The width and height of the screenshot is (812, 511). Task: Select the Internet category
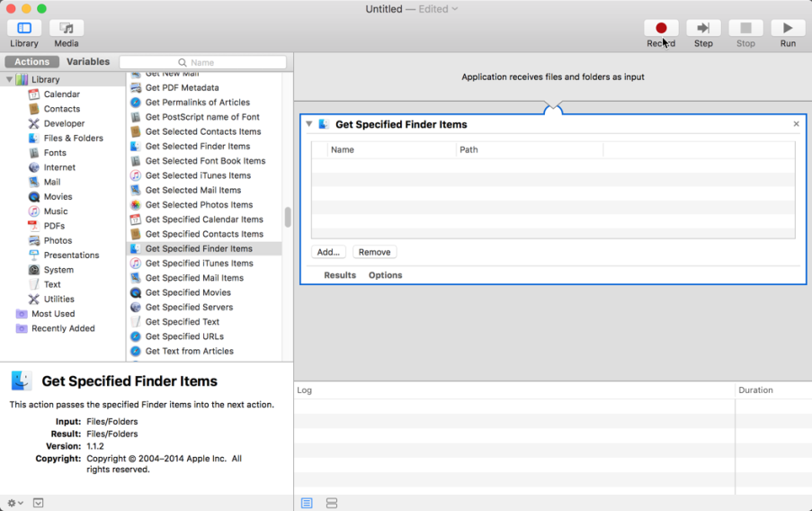[59, 167]
